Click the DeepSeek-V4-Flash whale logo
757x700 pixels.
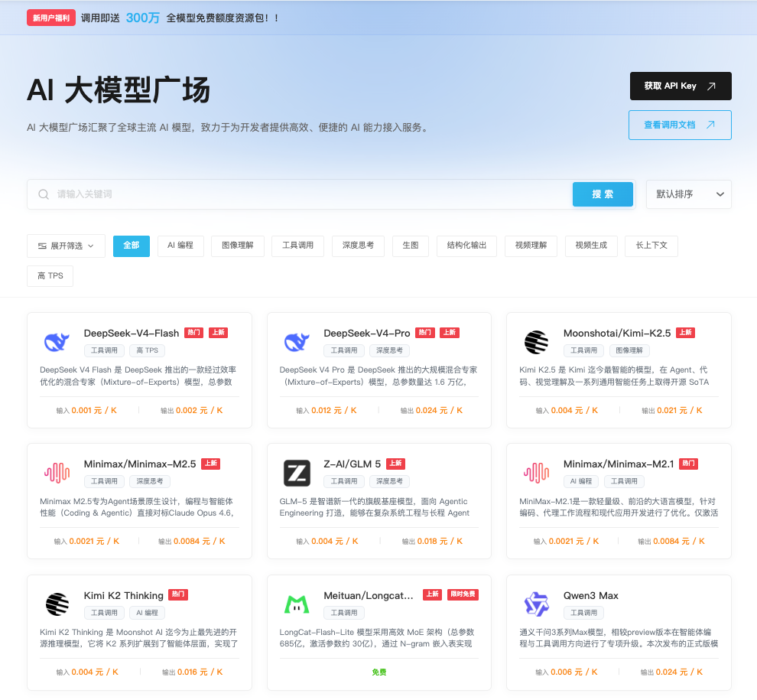[x=57, y=342]
